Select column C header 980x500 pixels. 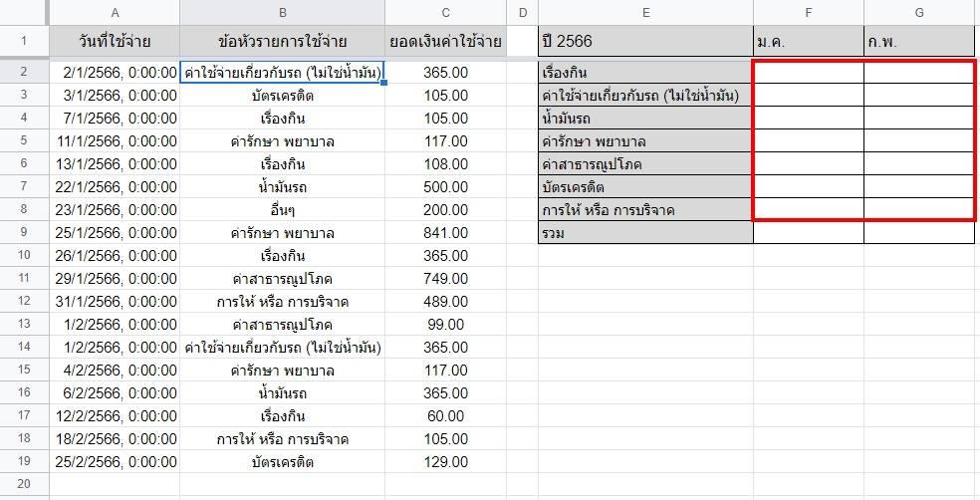pos(445,13)
